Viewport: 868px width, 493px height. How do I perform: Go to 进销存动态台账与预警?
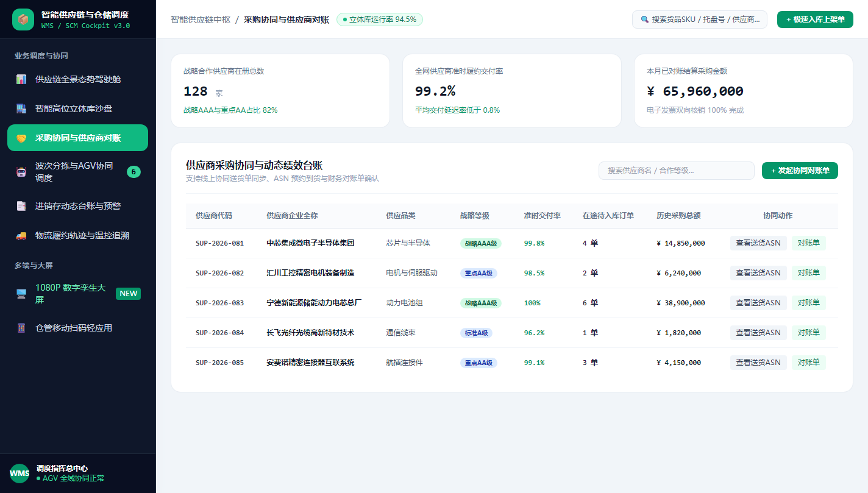tap(78, 206)
